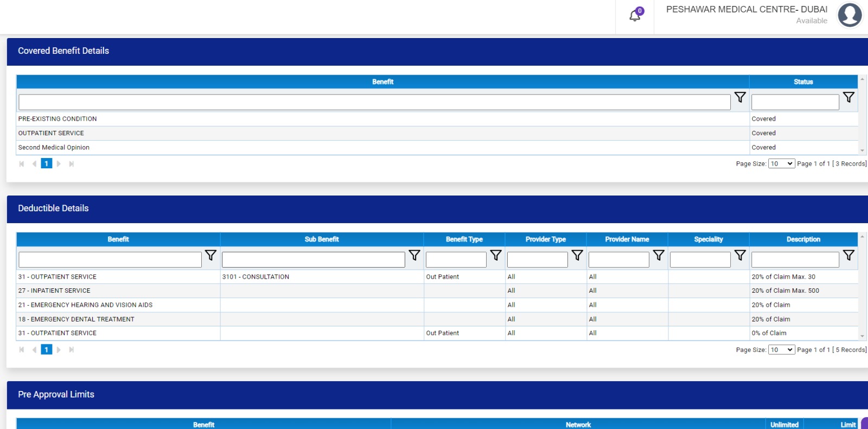Click filter icon for Speciality column
Screen dimensions: 868x429
click(x=740, y=255)
